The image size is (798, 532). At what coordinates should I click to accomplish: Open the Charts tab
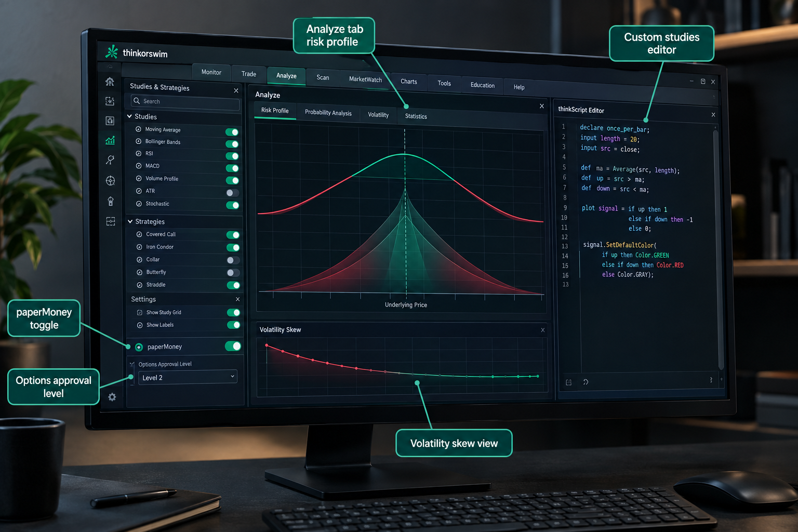point(409,82)
